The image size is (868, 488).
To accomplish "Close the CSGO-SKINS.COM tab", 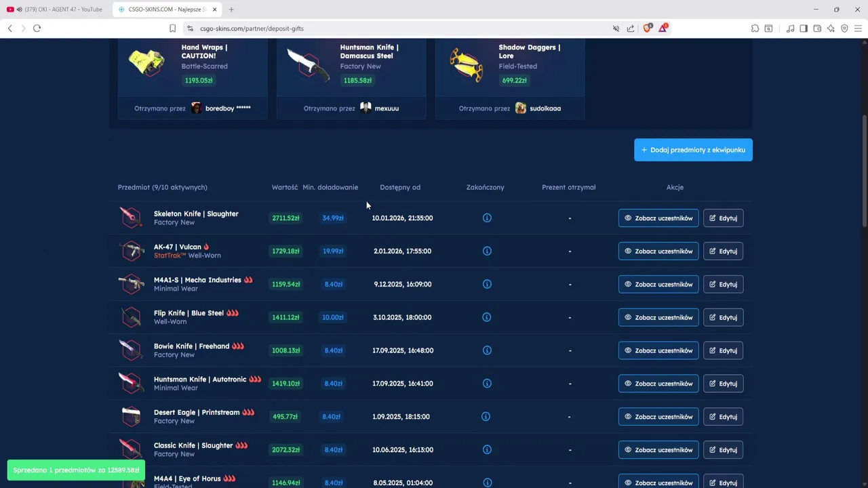I will pyautogui.click(x=214, y=9).
